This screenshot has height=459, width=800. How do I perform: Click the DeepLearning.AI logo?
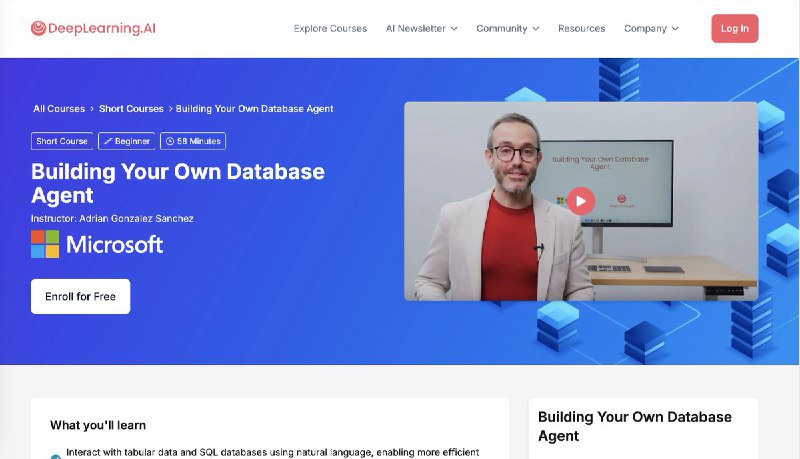[x=93, y=28]
